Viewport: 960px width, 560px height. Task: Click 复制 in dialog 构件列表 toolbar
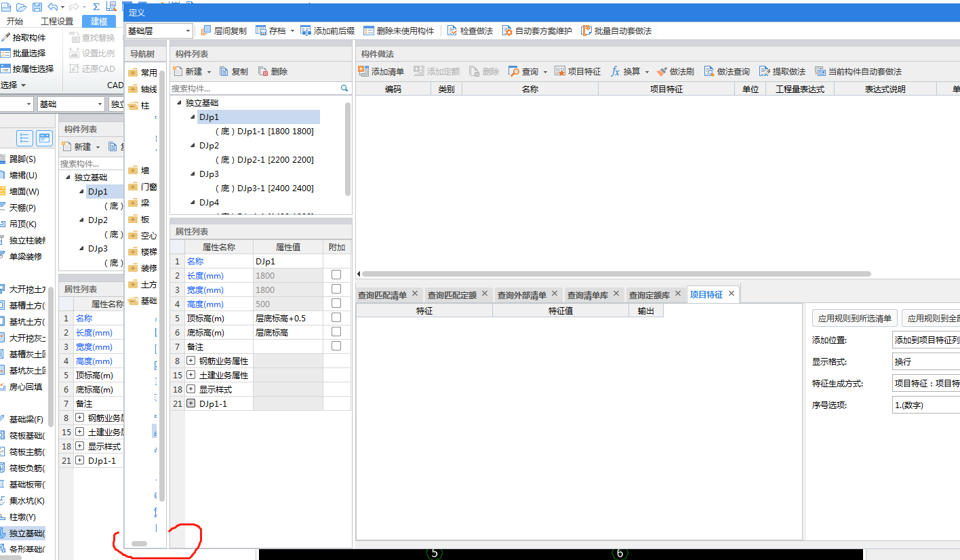233,71
